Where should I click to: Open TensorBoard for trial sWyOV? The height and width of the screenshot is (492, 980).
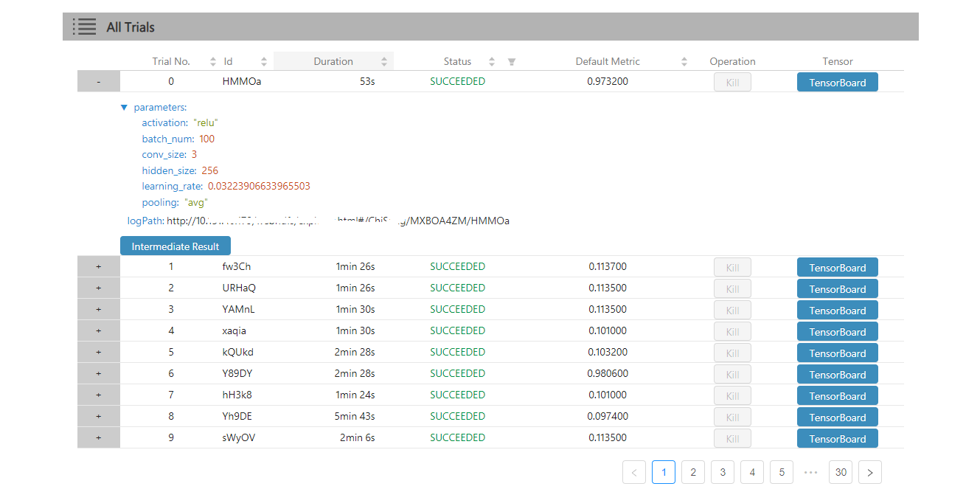[837, 438]
